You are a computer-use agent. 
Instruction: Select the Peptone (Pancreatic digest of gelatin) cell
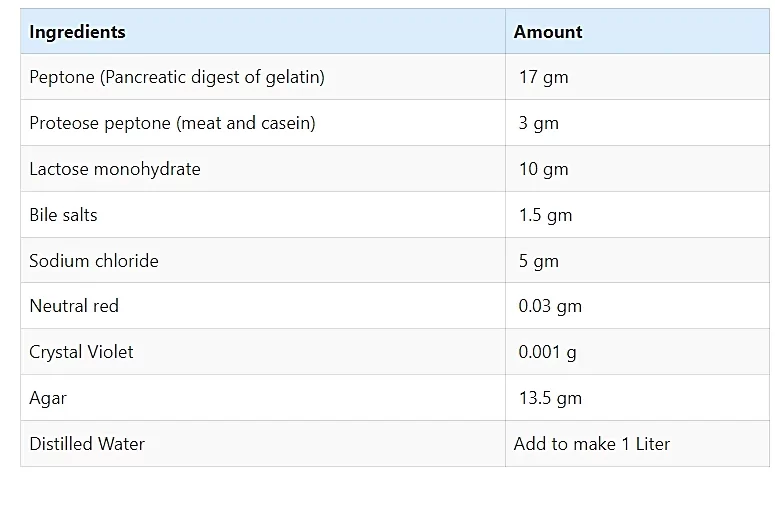pyautogui.click(x=263, y=77)
